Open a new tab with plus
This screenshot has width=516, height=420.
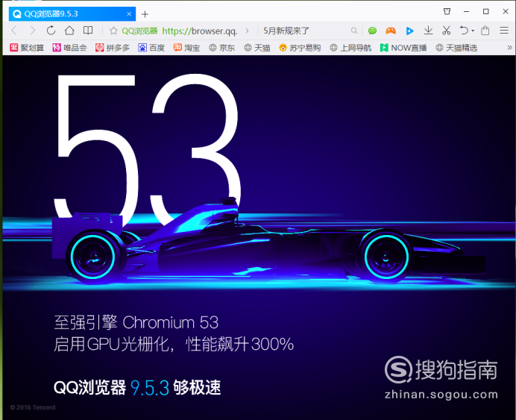coord(145,14)
